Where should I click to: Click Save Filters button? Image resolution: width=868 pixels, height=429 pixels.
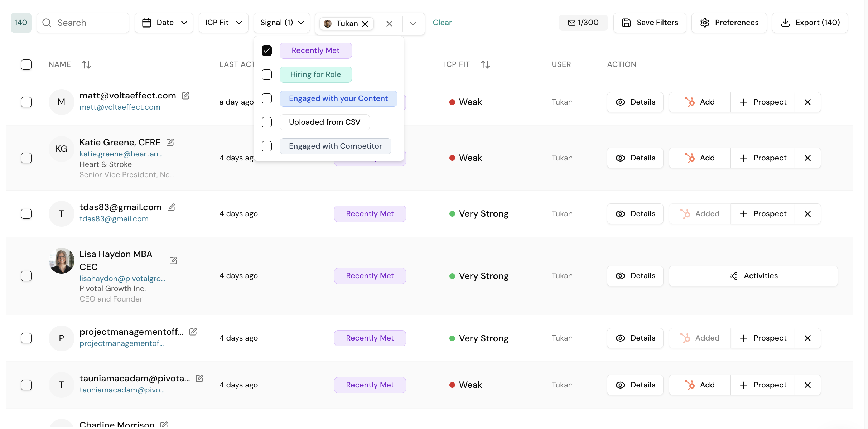650,23
